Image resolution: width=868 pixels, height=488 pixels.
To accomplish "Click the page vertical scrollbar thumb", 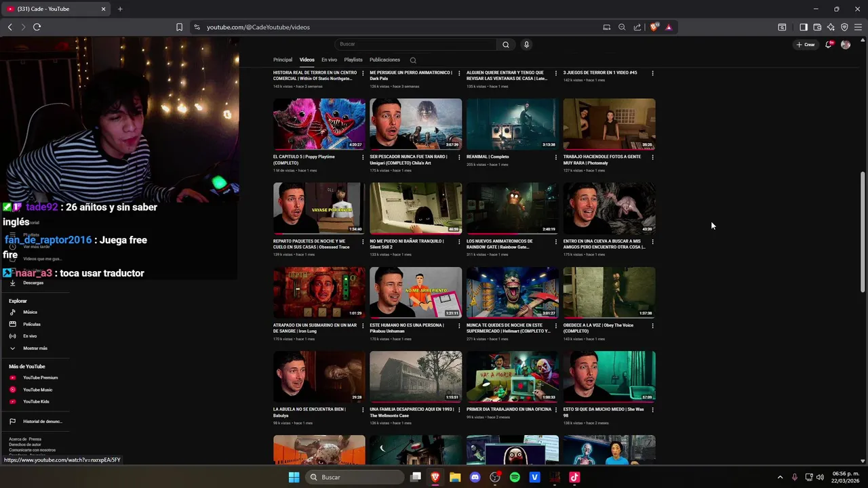I will 863,232.
